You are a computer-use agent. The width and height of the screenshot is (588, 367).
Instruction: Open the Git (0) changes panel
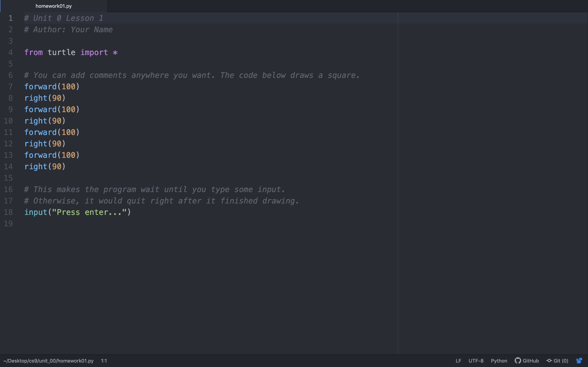557,361
